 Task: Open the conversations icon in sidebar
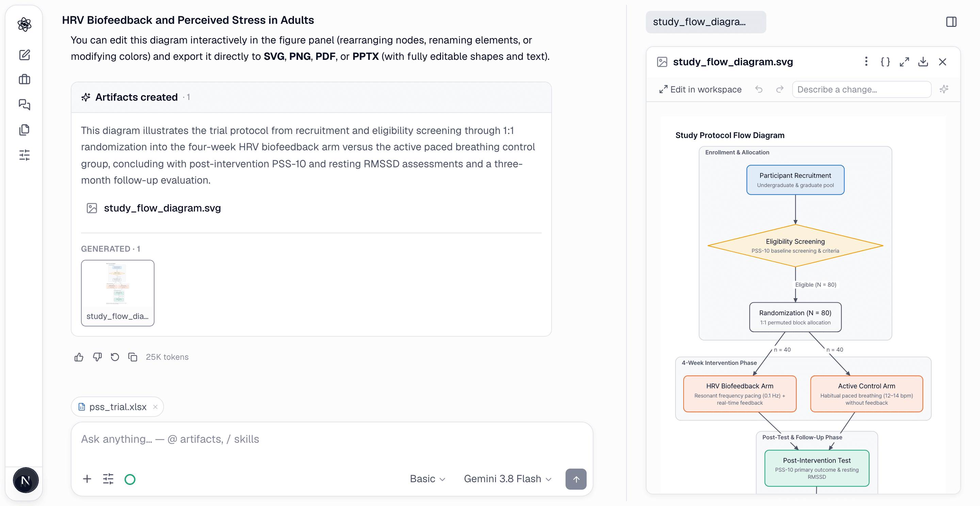tap(24, 104)
